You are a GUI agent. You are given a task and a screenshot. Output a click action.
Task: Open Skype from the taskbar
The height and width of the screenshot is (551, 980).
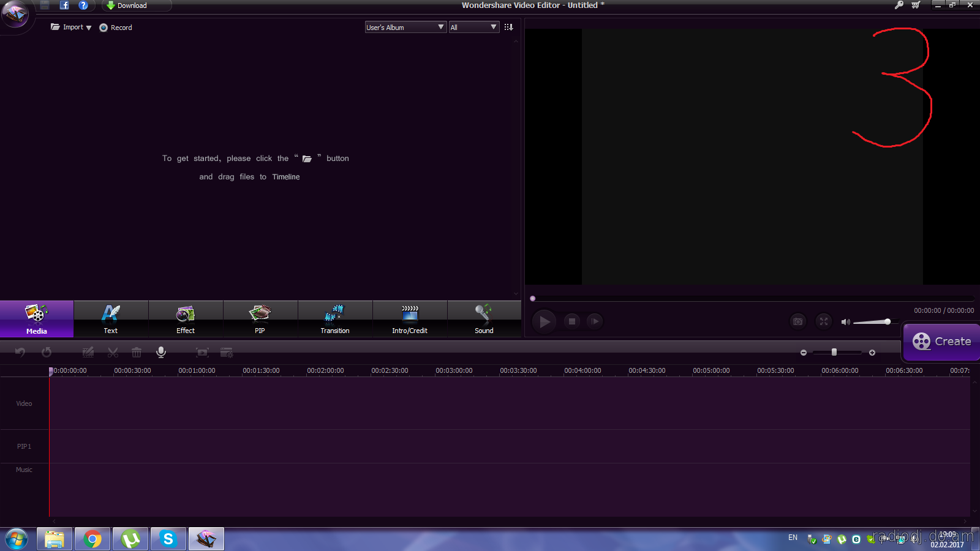tap(168, 539)
